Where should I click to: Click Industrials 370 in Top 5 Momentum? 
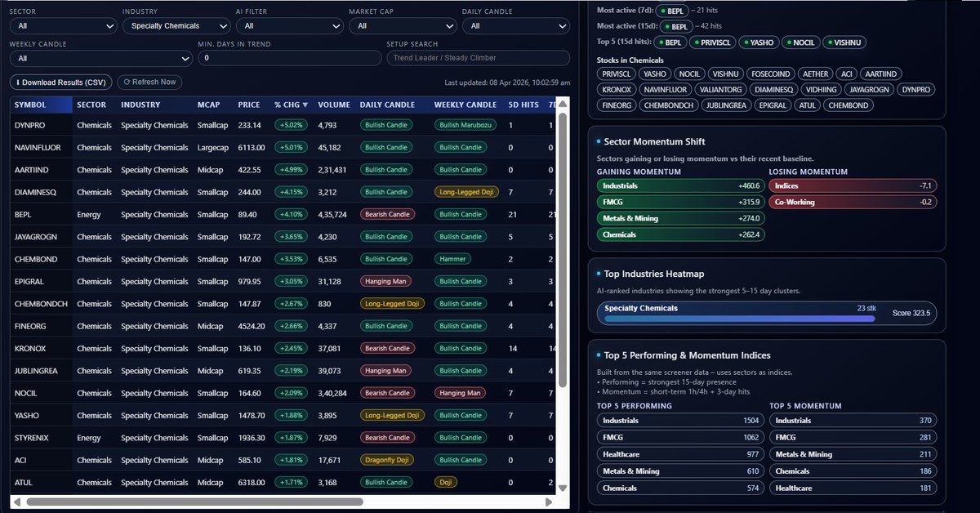click(853, 421)
